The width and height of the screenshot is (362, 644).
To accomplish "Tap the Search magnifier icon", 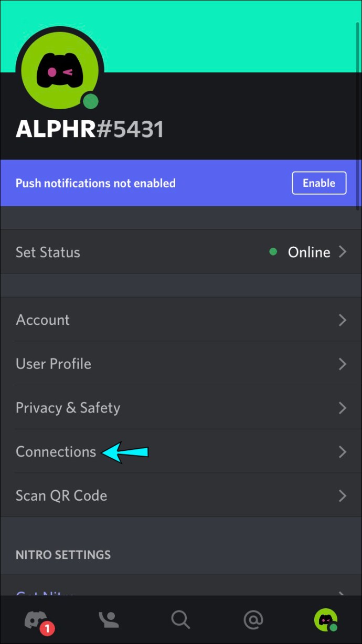I will (180, 620).
